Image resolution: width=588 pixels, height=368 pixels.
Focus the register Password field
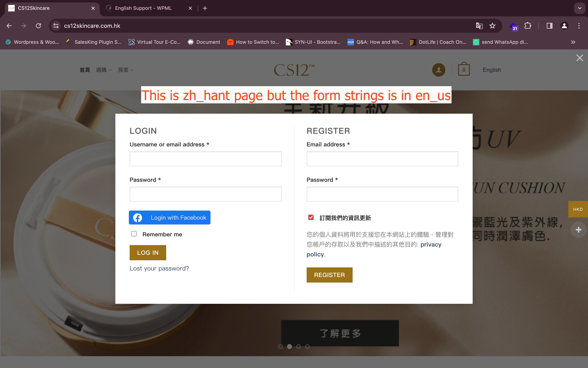[382, 194]
